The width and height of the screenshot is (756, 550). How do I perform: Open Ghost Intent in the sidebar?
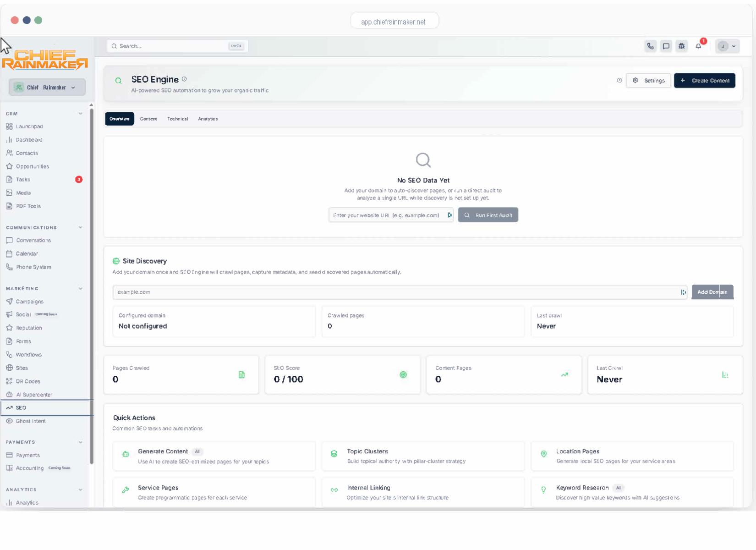click(31, 421)
